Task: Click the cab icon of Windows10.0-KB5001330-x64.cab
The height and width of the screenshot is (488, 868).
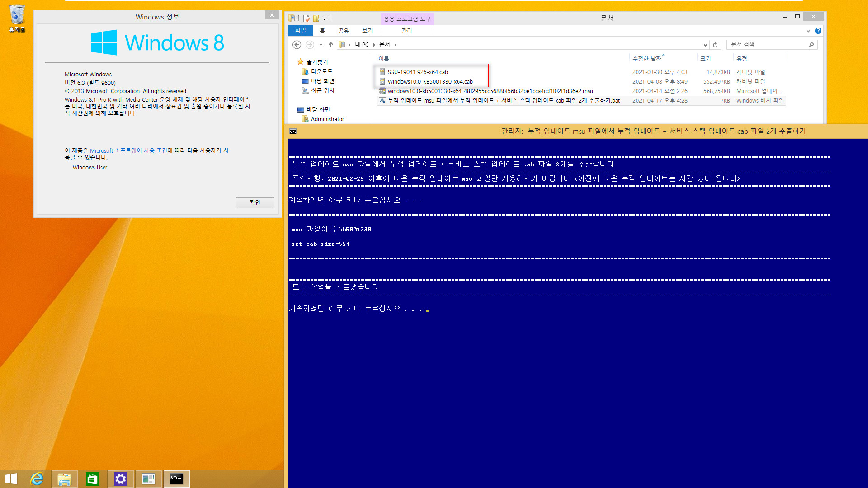Action: point(382,81)
